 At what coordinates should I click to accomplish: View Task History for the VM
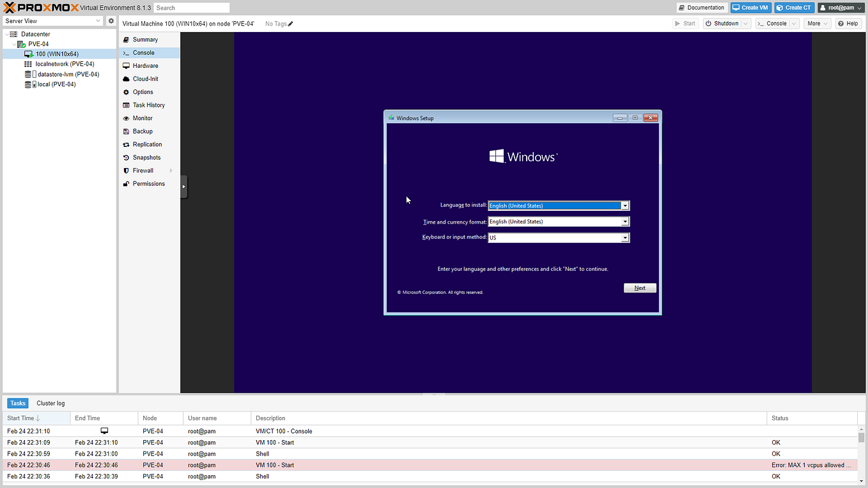[x=147, y=105]
